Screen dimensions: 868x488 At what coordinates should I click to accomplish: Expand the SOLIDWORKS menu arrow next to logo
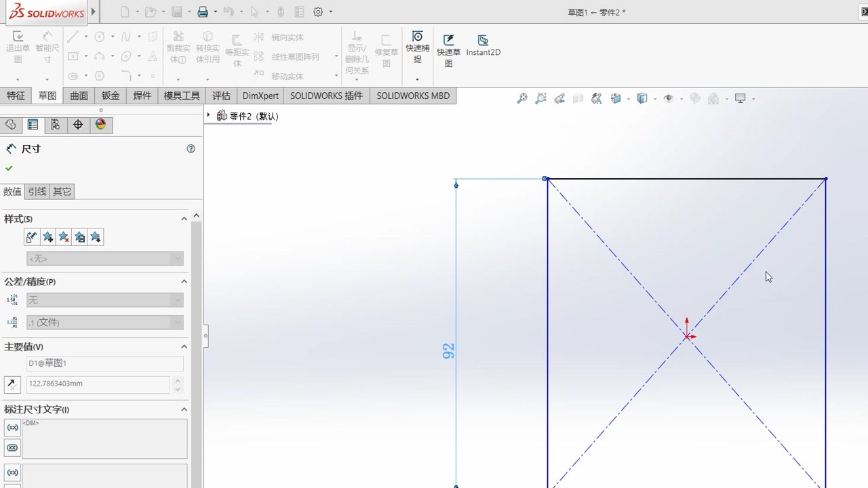(x=94, y=12)
